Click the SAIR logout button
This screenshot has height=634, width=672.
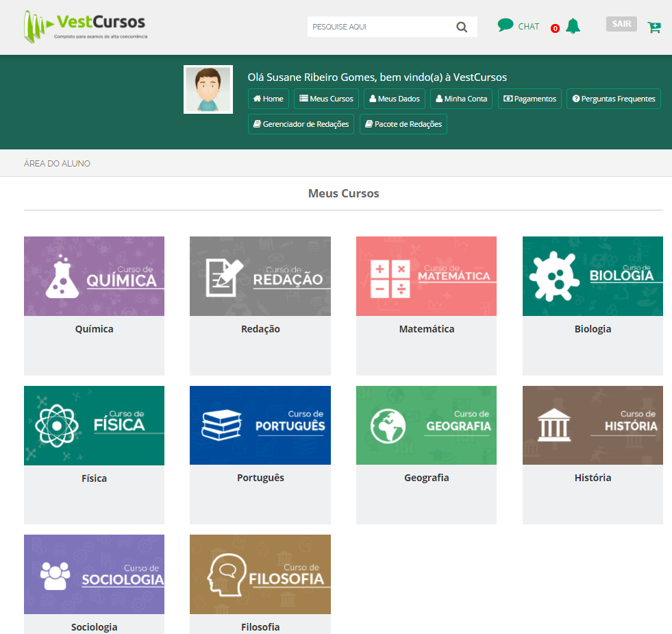click(x=621, y=24)
